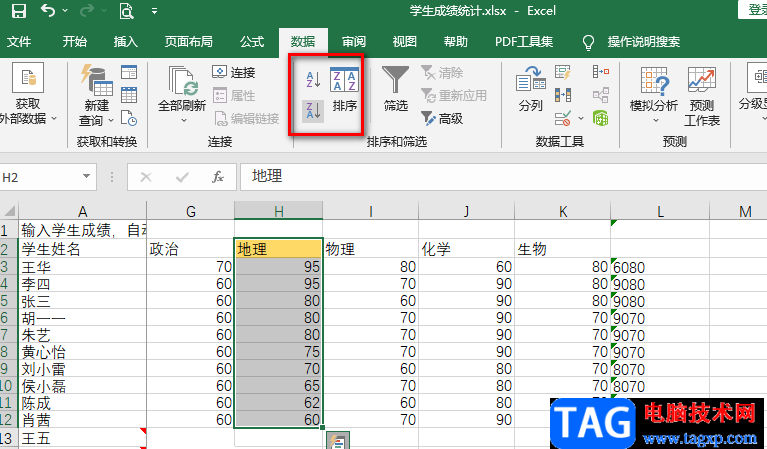767x449 pixels.
Task: Open the Name Box dropdown arrow
Action: tap(87, 177)
